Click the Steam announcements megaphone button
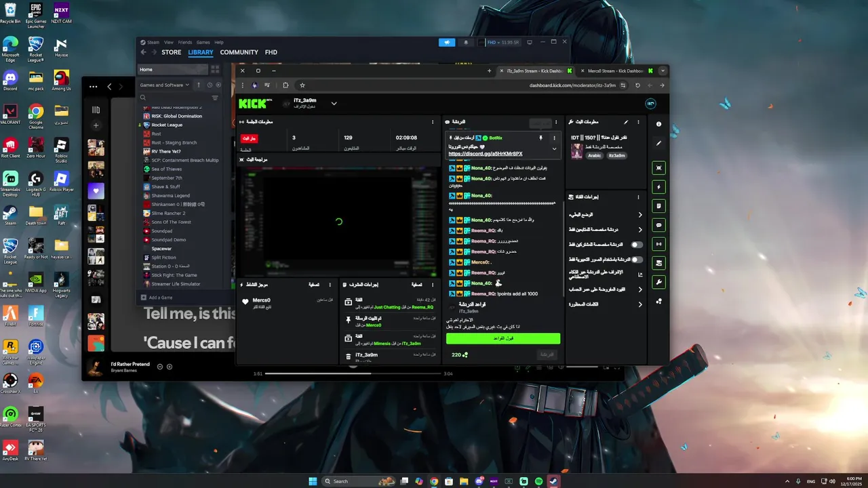This screenshot has height=488, width=868. (447, 42)
